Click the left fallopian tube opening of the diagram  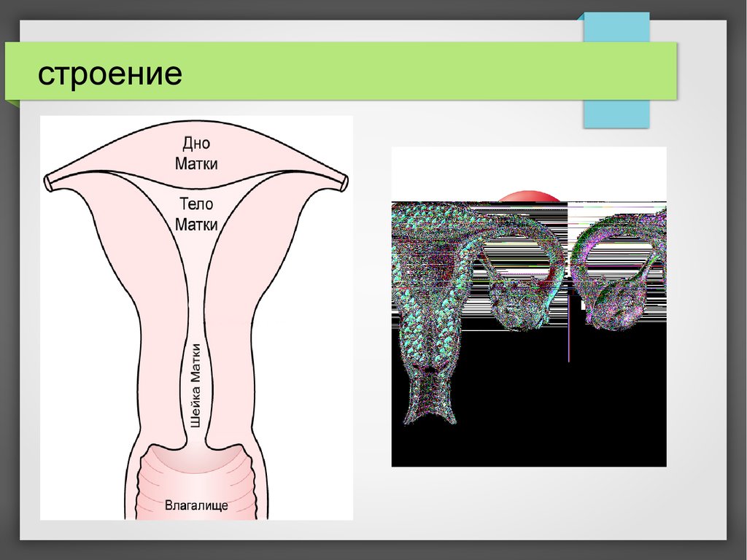[49, 182]
